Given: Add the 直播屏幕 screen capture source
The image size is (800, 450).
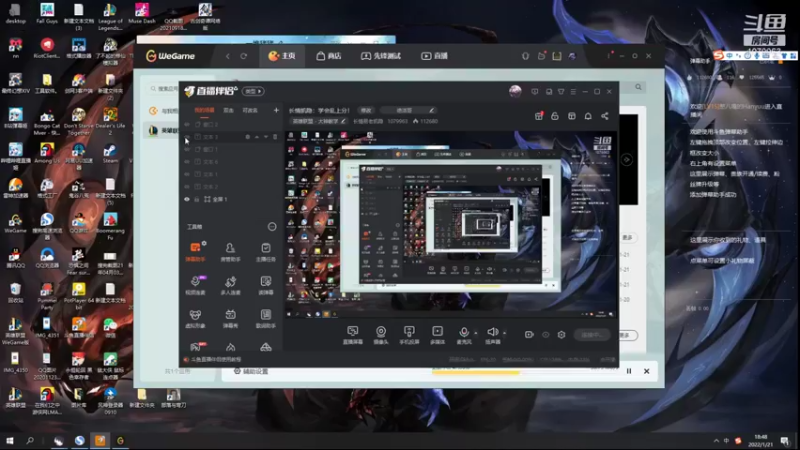Looking at the screenshot, I should tap(353, 335).
